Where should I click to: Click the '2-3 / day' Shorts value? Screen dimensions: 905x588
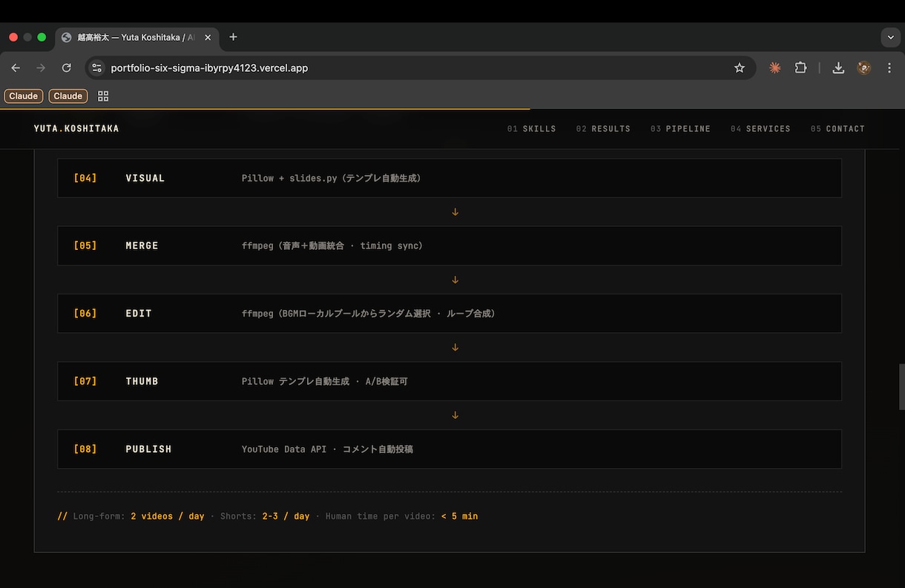click(286, 516)
